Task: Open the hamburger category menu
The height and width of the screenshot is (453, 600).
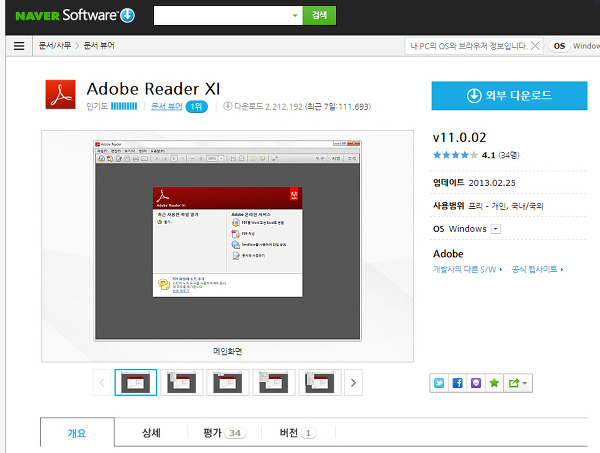Action: [x=19, y=46]
